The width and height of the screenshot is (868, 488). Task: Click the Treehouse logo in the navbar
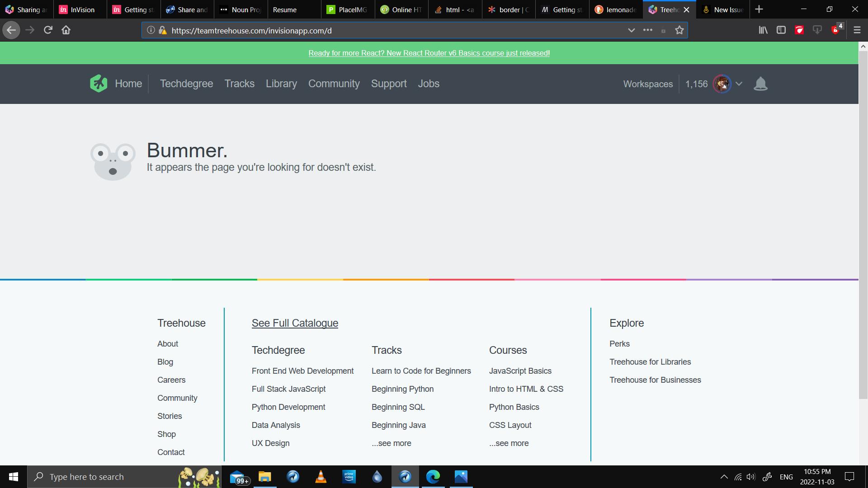pos(98,84)
